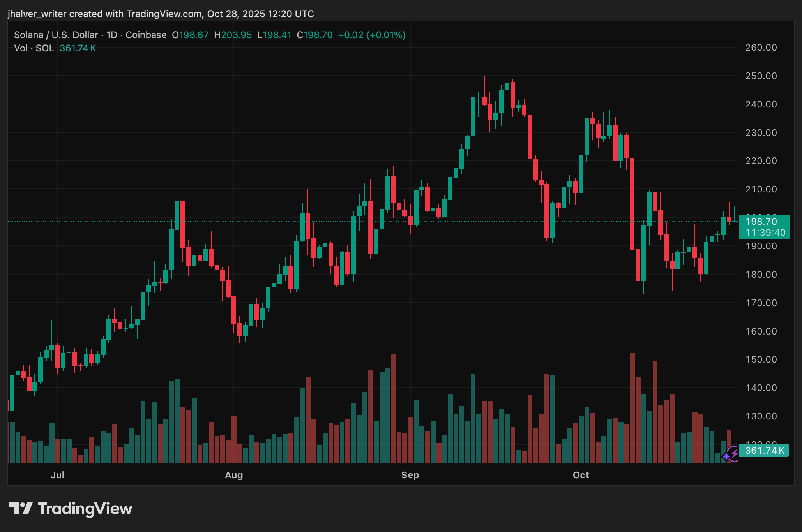Click the green 361.74 K volume value
This screenshot has height=532, width=802.
[x=78, y=48]
